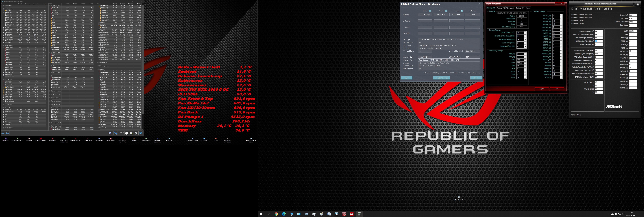
Task: Open tFAW dropdown in Secondary Timings
Action: pos(525,72)
